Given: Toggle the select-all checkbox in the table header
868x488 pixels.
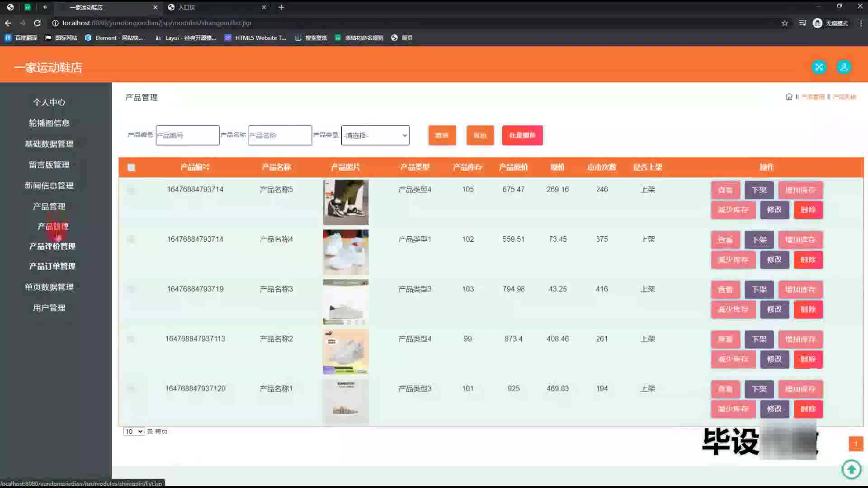Looking at the screenshot, I should [131, 168].
